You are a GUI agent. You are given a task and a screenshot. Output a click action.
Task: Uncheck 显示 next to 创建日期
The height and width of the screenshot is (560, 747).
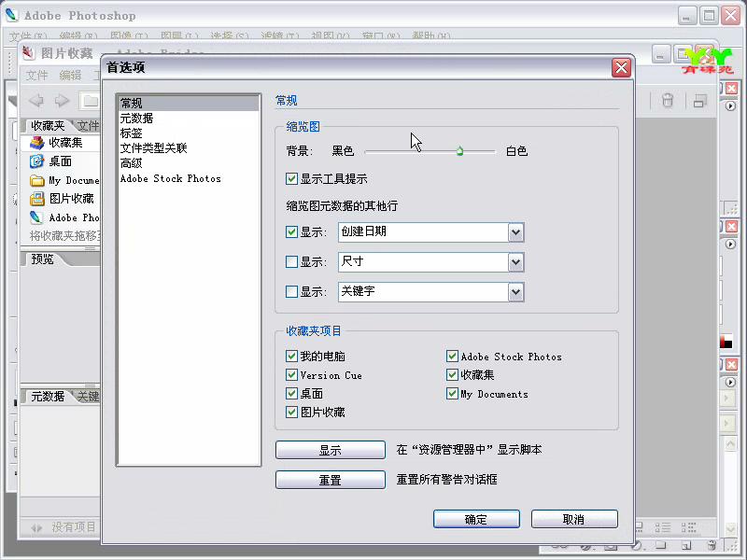click(x=291, y=231)
